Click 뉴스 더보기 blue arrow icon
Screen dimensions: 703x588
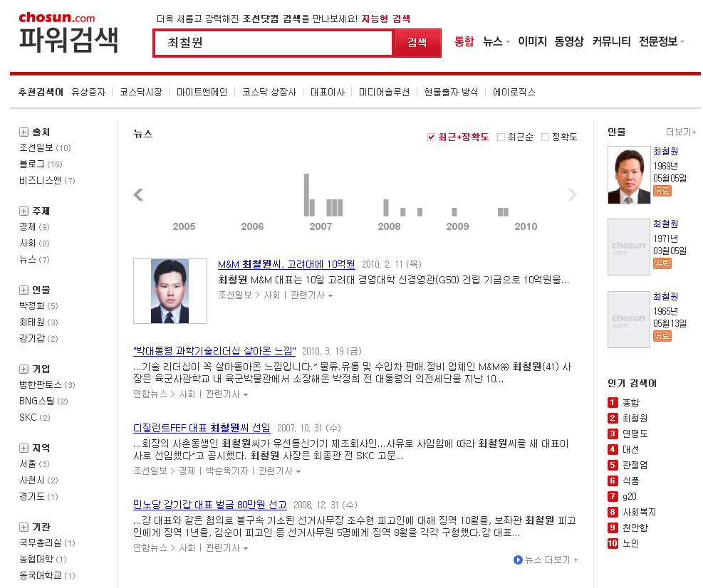click(518, 560)
